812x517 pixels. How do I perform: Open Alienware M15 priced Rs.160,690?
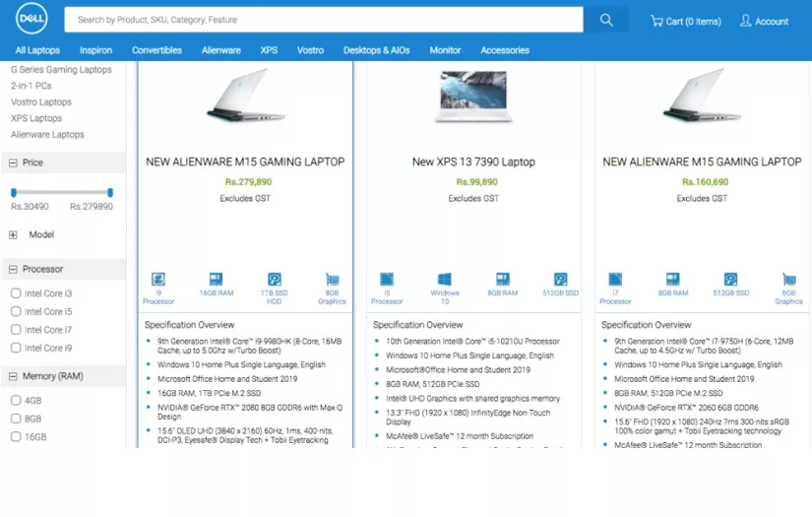pyautogui.click(x=702, y=162)
